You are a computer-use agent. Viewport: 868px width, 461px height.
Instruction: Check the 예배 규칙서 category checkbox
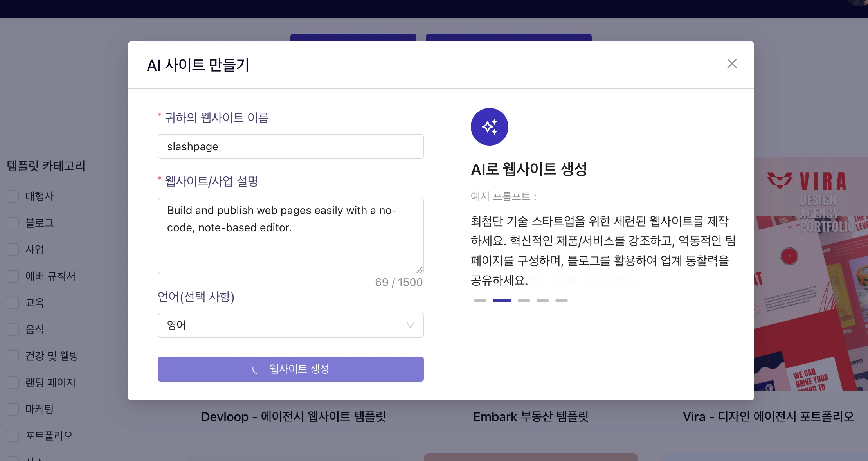(x=13, y=276)
